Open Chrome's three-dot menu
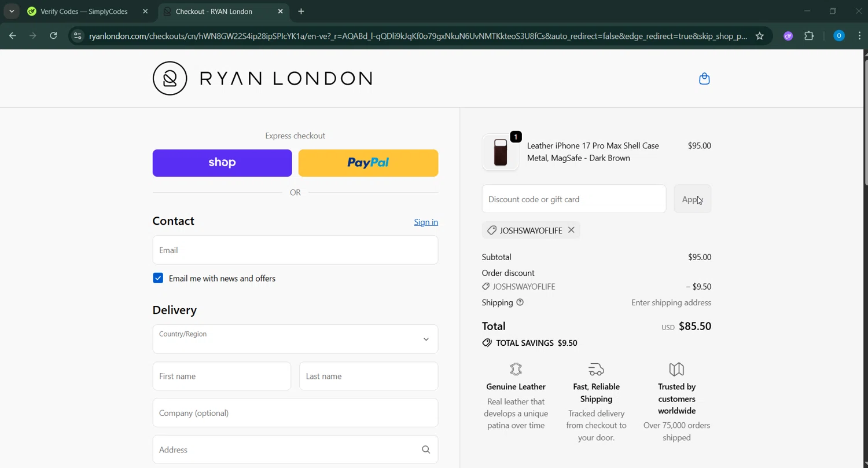This screenshot has height=468, width=868. pos(860,36)
